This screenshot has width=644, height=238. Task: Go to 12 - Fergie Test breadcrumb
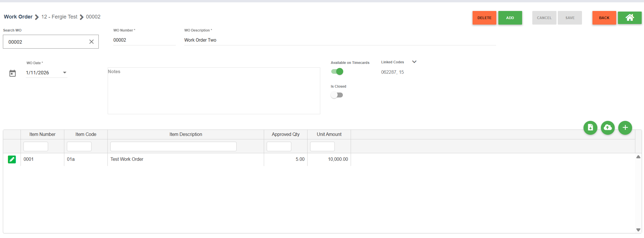pos(59,17)
